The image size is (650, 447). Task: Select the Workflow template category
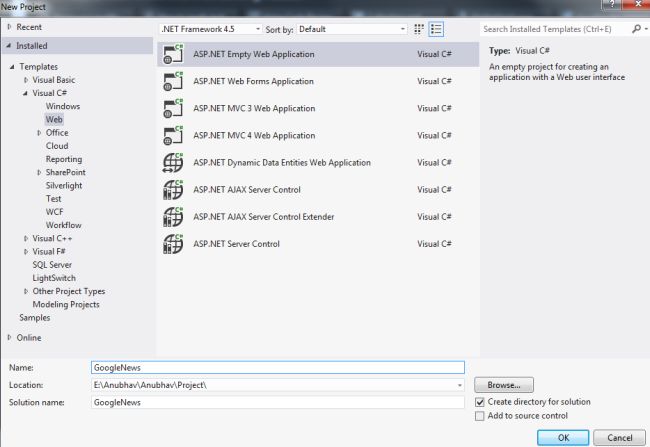63,225
